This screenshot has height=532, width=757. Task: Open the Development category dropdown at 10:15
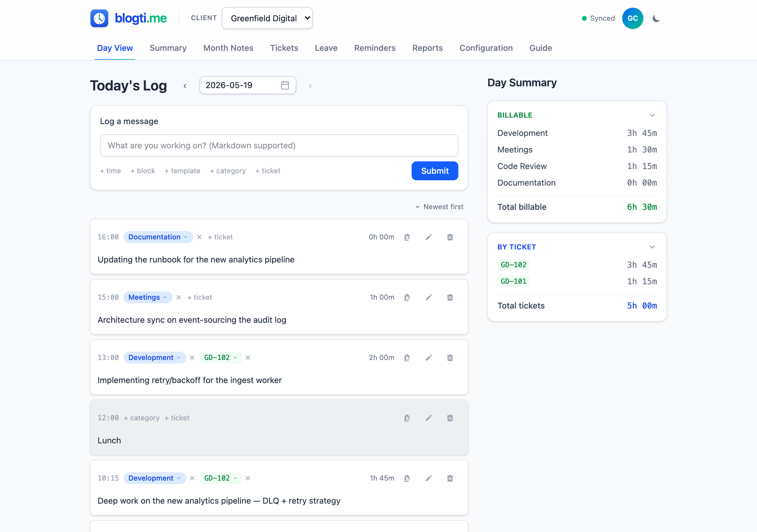[155, 478]
